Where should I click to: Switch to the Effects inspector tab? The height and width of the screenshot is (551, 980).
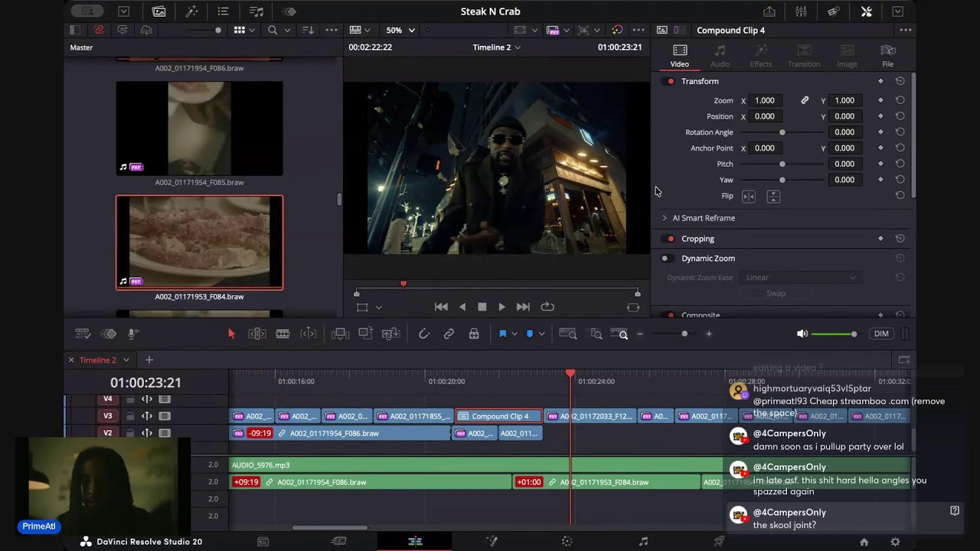click(x=761, y=56)
